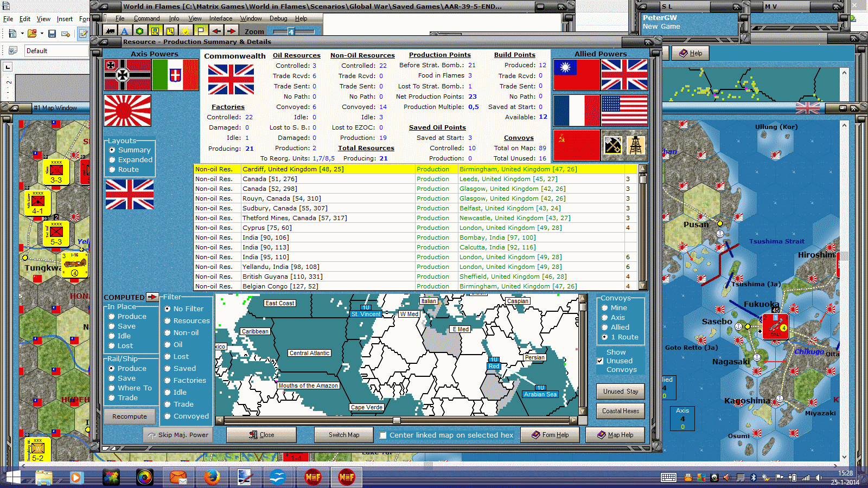Click the resource list scroll down arrow
Viewport: 868px width, 488px height.
(x=643, y=286)
